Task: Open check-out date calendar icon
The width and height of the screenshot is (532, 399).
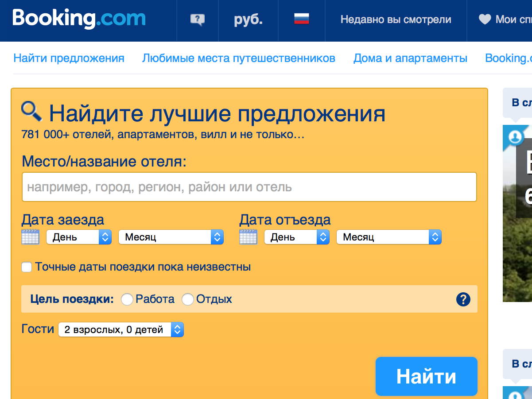Action: [x=248, y=237]
